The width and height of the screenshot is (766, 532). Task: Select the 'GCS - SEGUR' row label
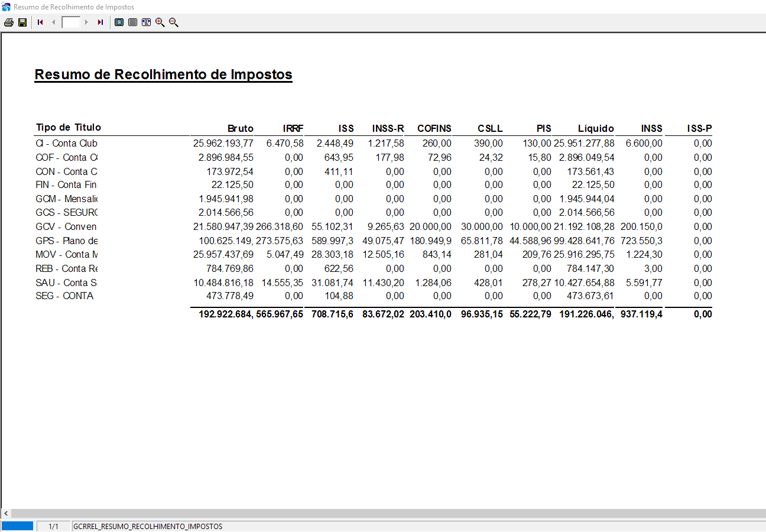click(x=66, y=212)
